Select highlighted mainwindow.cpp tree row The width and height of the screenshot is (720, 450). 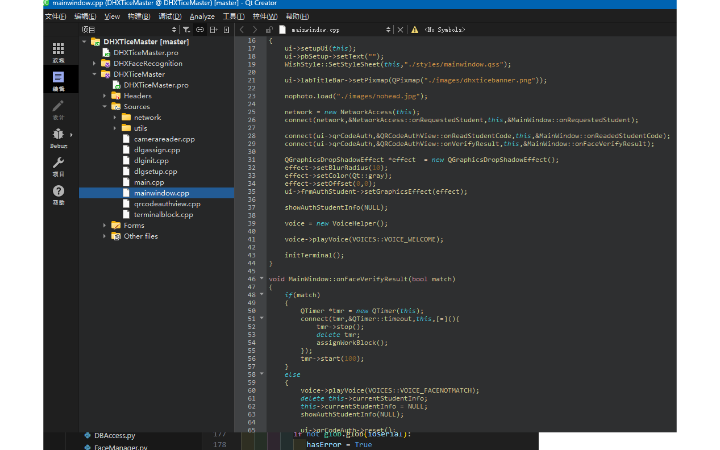tap(157, 193)
